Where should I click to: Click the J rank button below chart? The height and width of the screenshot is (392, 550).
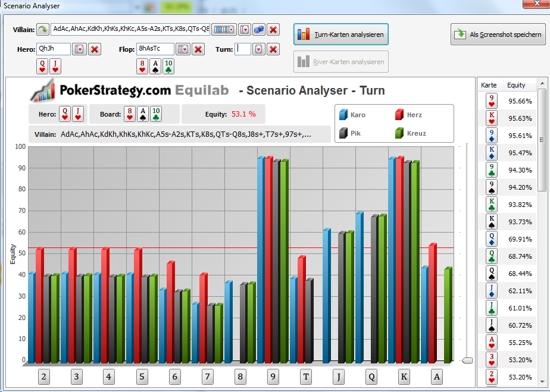pos(339,377)
